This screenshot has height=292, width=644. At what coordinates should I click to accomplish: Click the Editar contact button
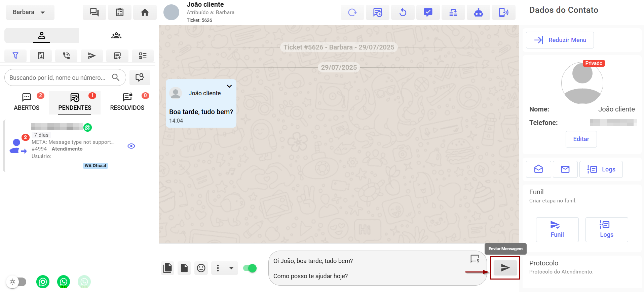(581, 139)
